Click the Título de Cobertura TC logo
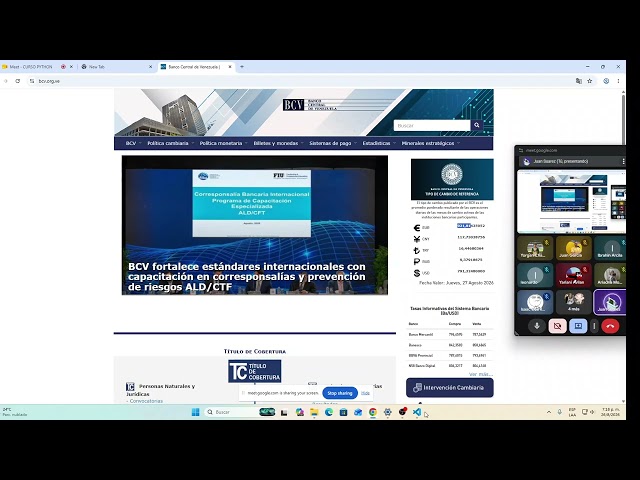 255,371
